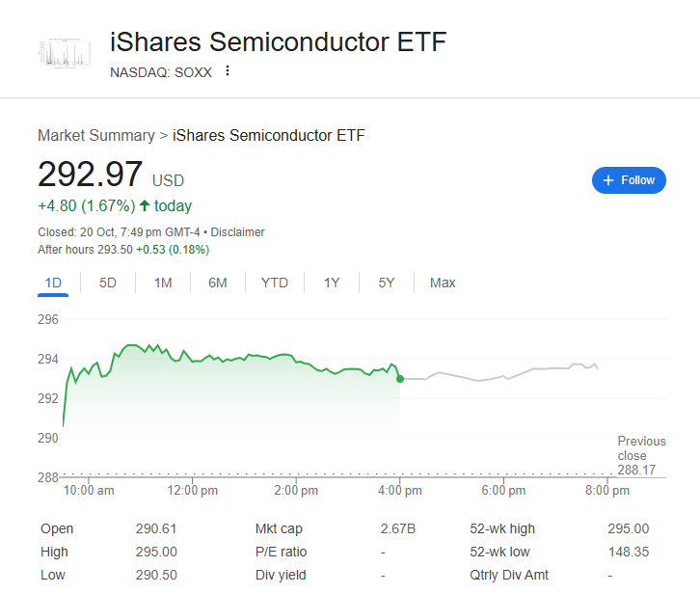Select the 1D time range tab
The width and height of the screenshot is (700, 594).
coord(53,283)
